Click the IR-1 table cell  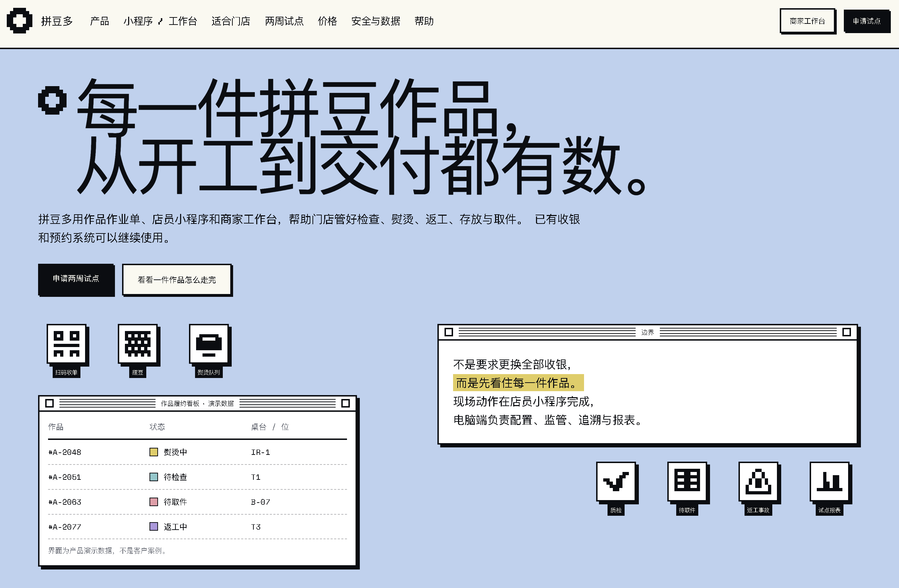260,452
